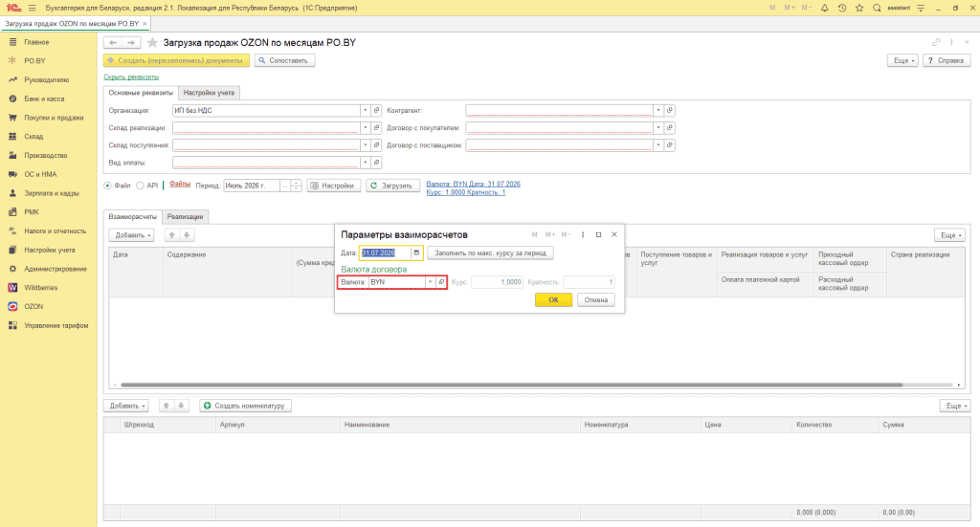Open Настройки учета in sidebar
Viewport: 980px width, 527px height.
pos(50,250)
